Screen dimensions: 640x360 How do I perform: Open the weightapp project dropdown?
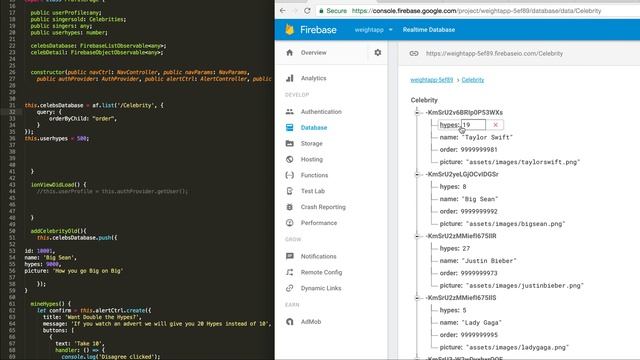[373, 30]
